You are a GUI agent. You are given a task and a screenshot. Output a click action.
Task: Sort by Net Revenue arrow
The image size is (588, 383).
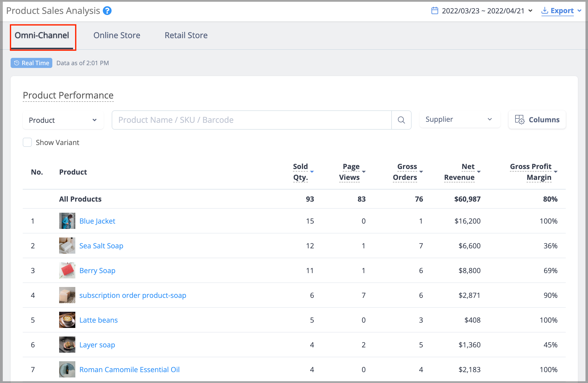coord(479,172)
